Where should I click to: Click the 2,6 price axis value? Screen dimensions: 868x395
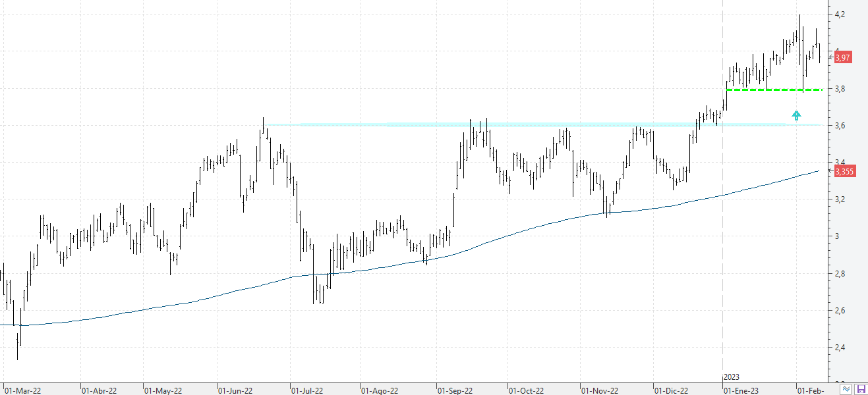[x=840, y=311]
